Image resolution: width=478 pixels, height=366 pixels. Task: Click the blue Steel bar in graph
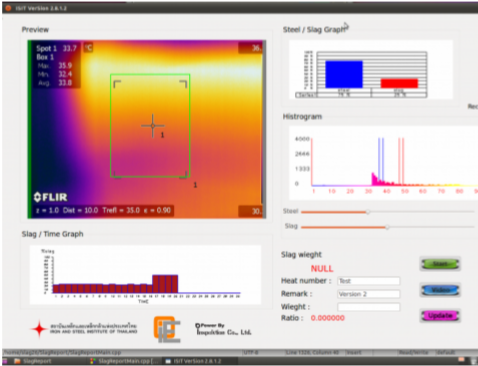(x=344, y=74)
